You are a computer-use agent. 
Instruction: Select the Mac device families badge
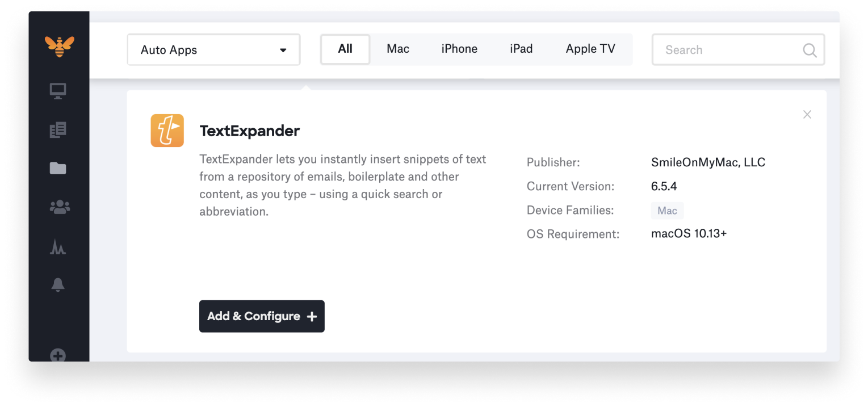point(667,210)
